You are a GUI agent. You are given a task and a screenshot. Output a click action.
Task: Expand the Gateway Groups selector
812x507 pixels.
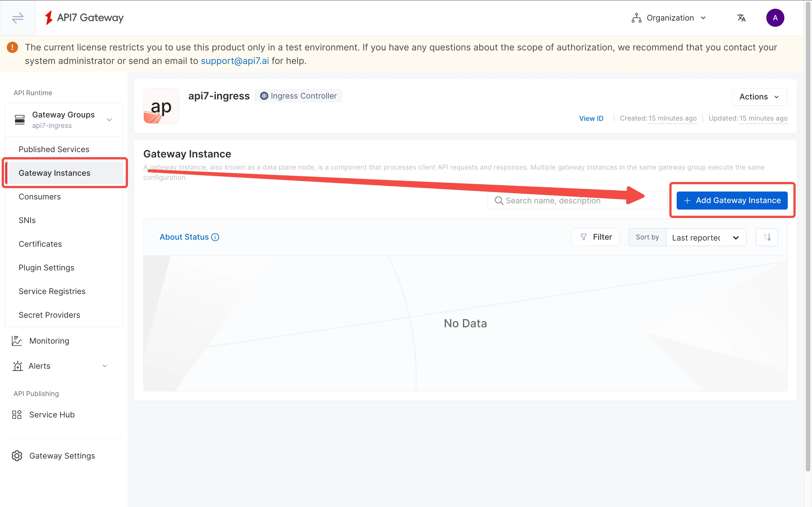click(x=109, y=119)
